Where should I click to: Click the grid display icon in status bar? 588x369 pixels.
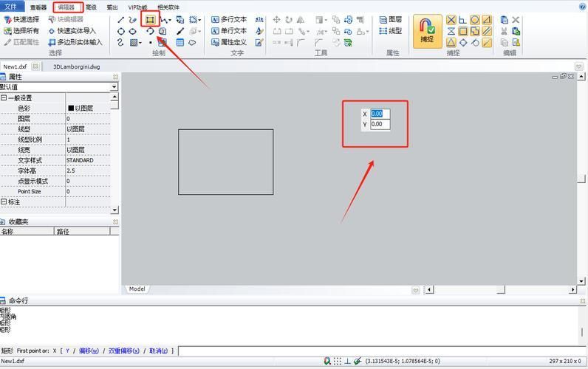(x=338, y=361)
